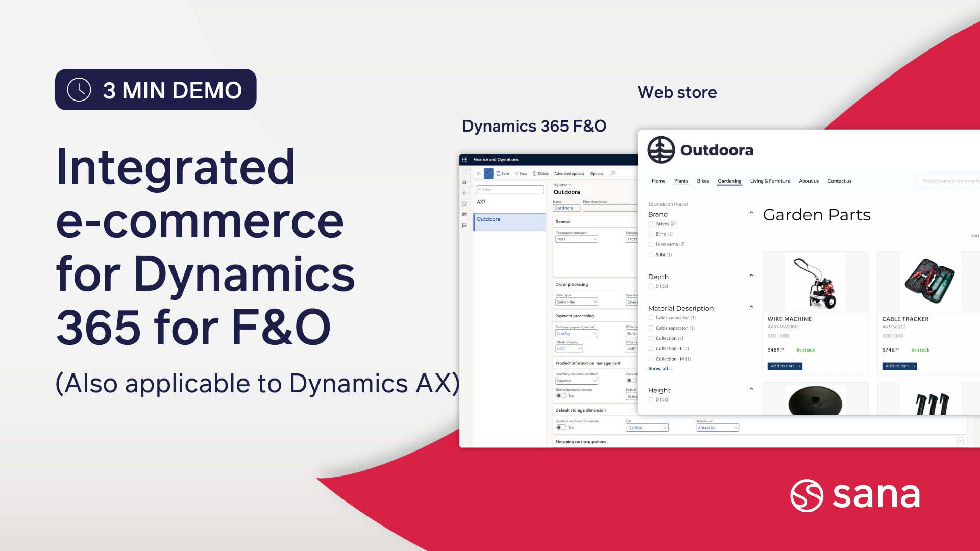Open Plants in web store menu
Viewport: 980px width, 551px height.
[x=681, y=181]
